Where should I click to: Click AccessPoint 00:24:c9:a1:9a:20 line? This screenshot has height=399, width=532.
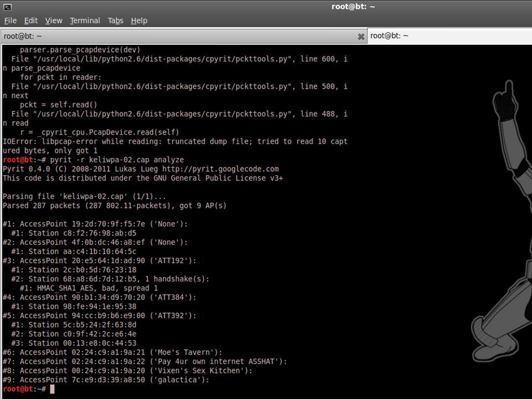pos(127,371)
